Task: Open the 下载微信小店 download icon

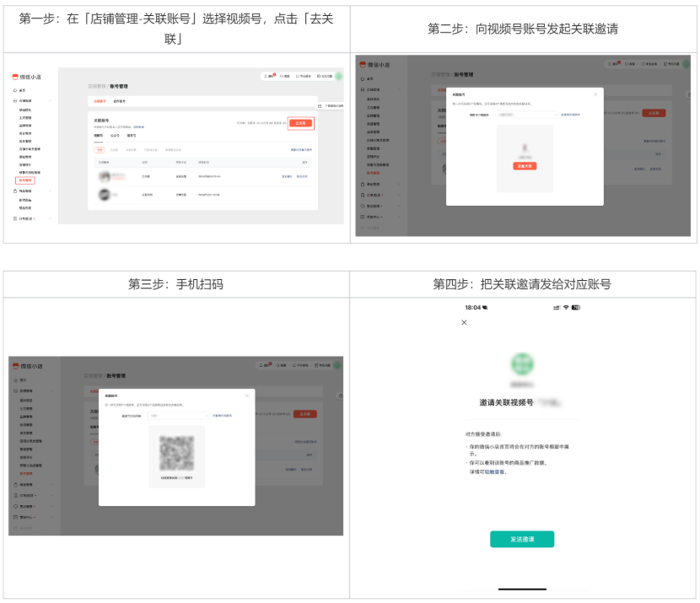Action: 319,104
